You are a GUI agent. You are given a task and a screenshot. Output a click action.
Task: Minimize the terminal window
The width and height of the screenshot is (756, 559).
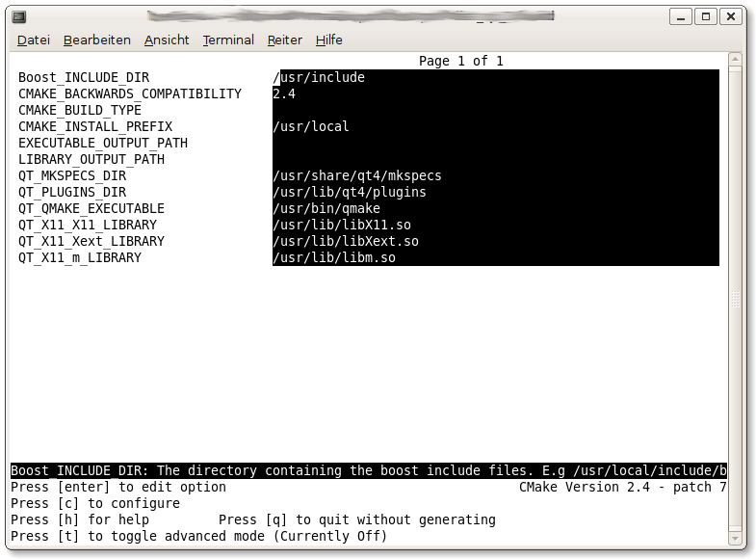coord(681,16)
